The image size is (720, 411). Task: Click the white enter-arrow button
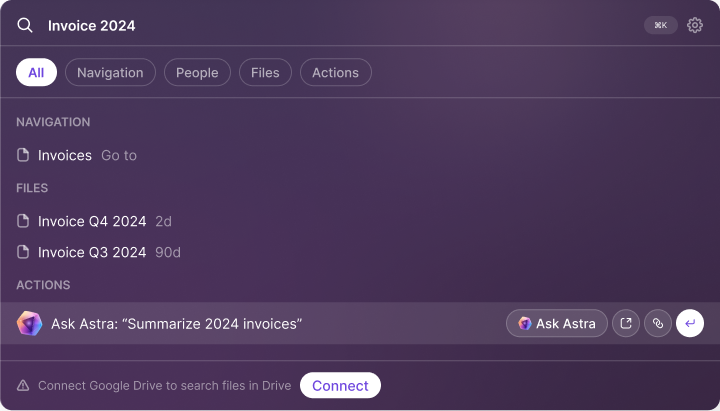[x=690, y=323]
